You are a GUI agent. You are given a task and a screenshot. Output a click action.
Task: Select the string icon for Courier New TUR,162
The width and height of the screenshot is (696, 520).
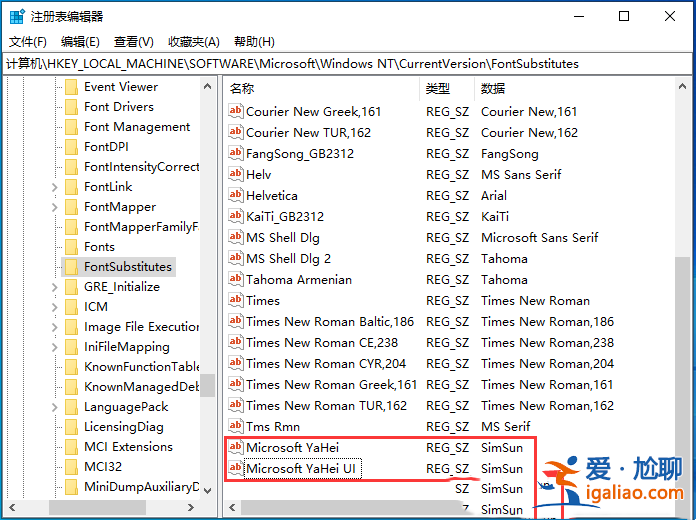(x=236, y=131)
